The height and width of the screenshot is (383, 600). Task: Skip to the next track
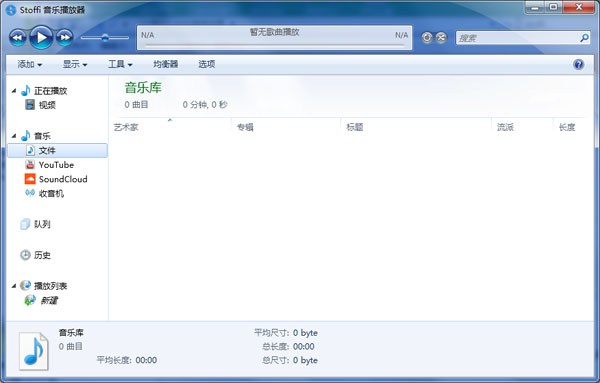(x=65, y=37)
